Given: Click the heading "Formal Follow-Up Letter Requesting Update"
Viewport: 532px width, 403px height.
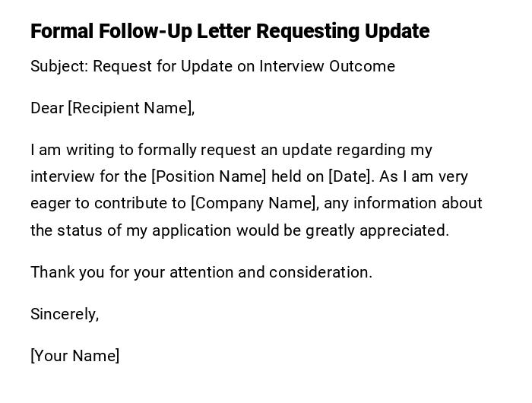Looking at the screenshot, I should pos(230,31).
